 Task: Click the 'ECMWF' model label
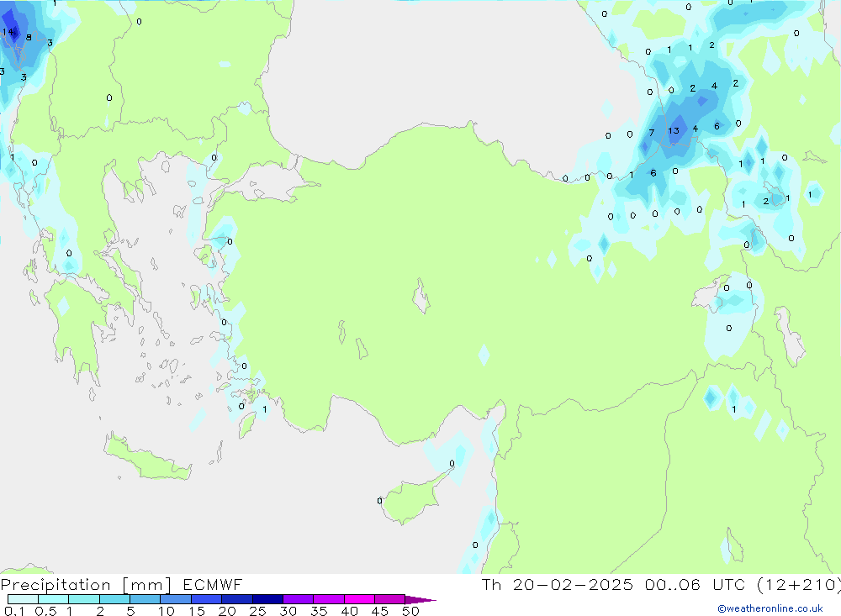(213, 585)
